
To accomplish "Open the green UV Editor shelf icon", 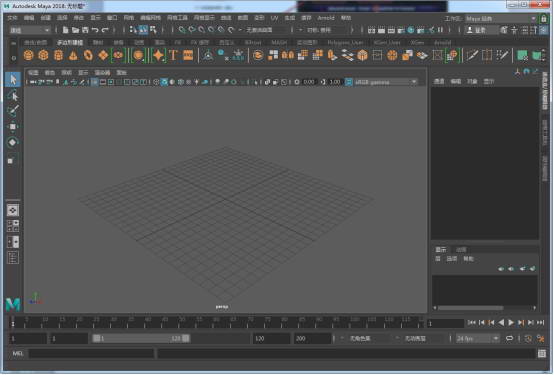I will [x=522, y=55].
